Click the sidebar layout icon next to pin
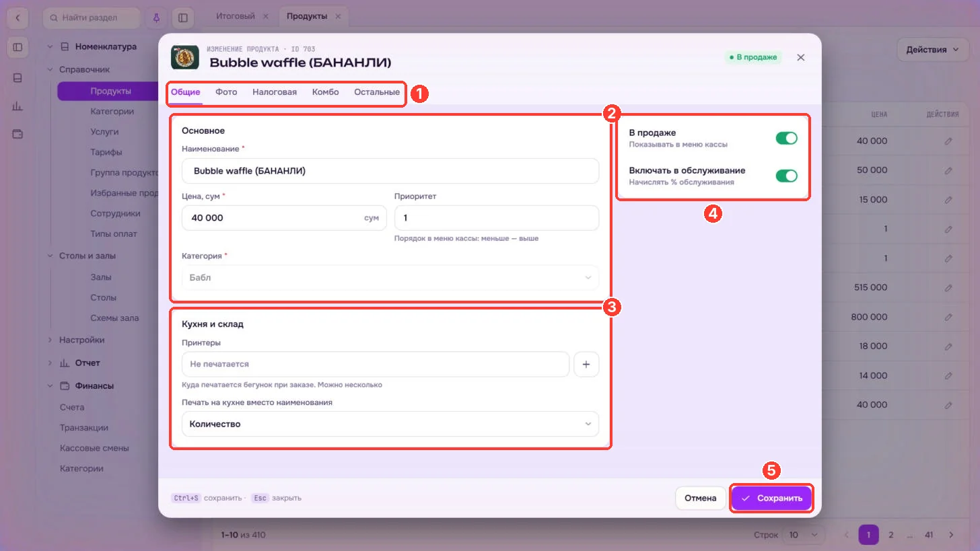 (x=182, y=17)
